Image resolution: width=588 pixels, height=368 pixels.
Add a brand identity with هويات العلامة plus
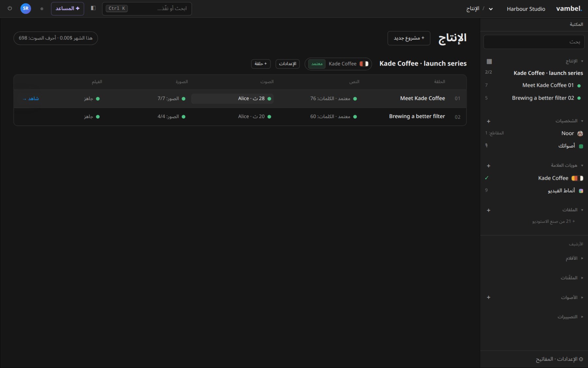[489, 166]
